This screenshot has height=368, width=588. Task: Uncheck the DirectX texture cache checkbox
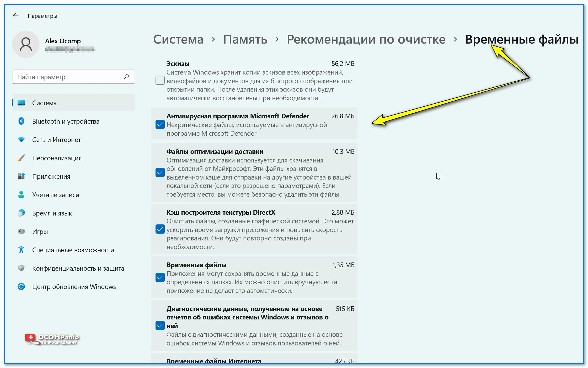point(160,229)
